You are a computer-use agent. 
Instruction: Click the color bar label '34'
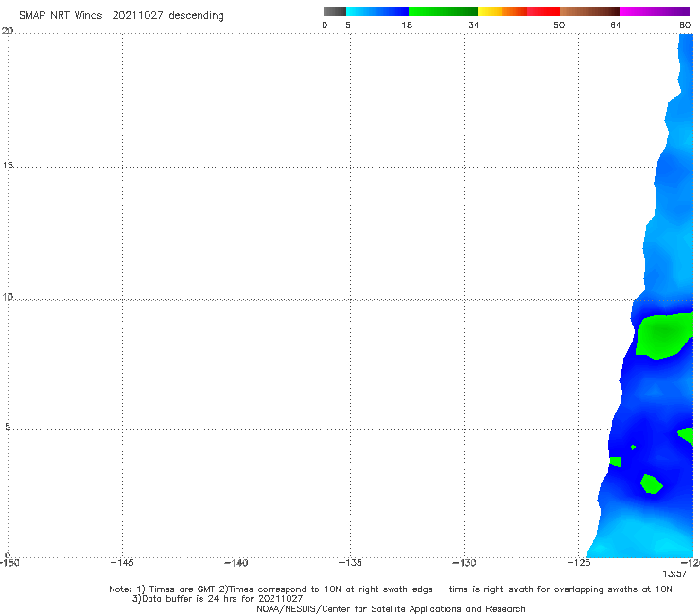coord(474,26)
